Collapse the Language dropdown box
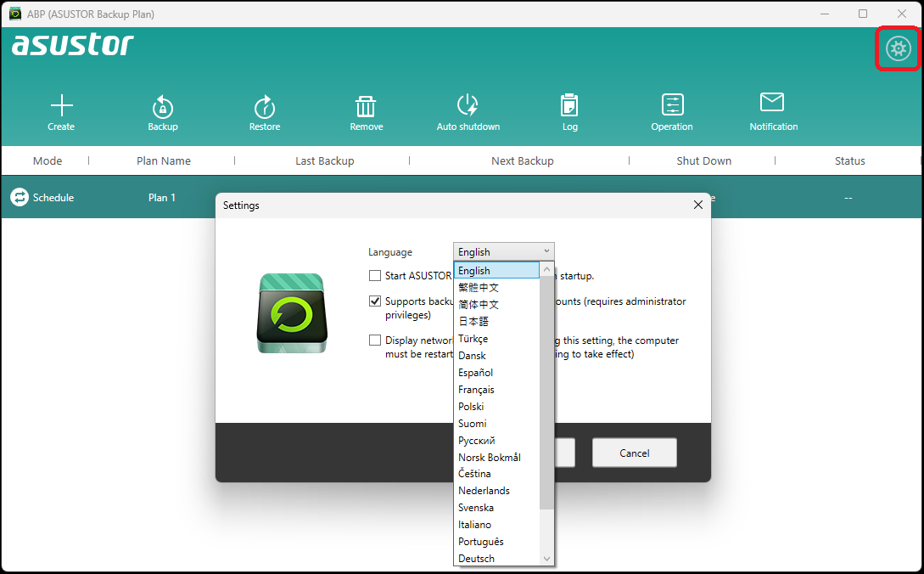The height and width of the screenshot is (574, 924). pyautogui.click(x=503, y=251)
